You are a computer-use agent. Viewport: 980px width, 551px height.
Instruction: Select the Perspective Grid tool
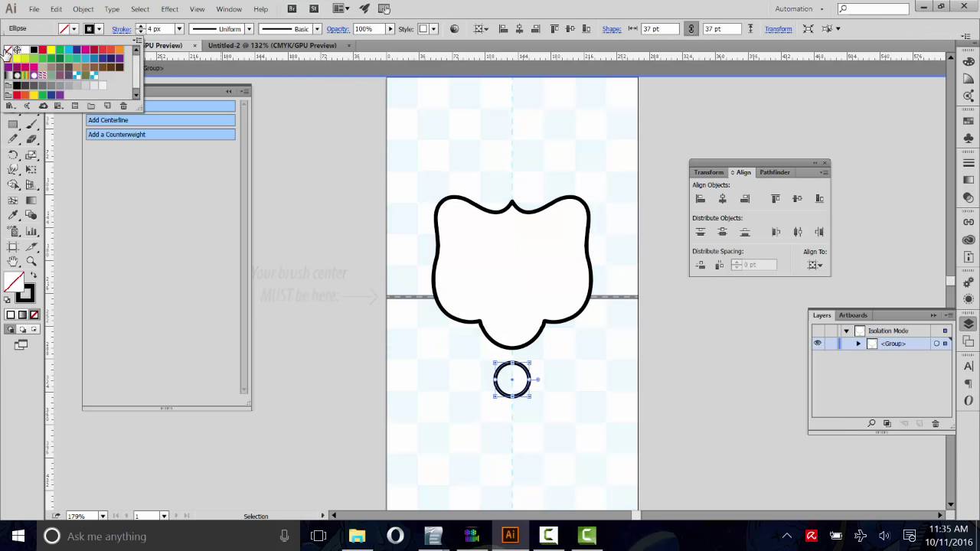(x=31, y=184)
